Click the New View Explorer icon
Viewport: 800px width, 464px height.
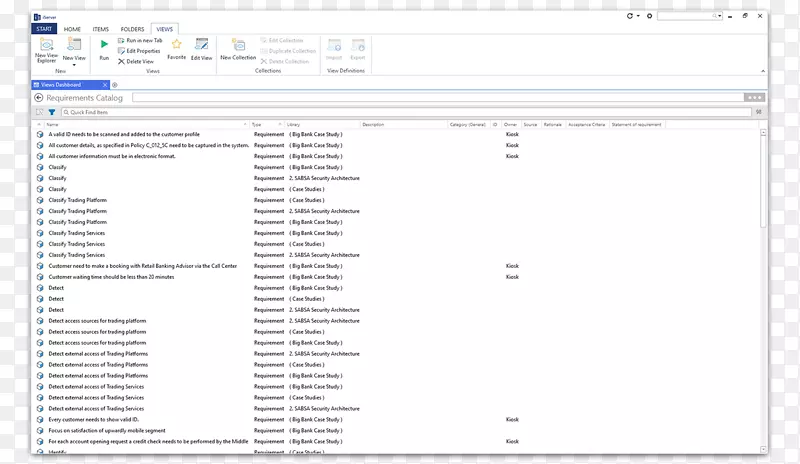(x=46, y=45)
